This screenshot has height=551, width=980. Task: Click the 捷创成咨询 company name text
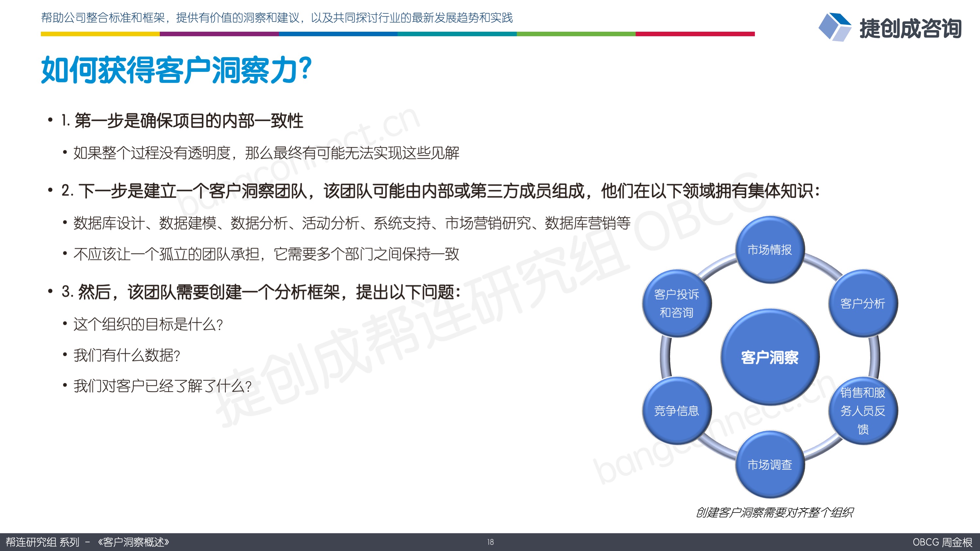[x=910, y=28]
